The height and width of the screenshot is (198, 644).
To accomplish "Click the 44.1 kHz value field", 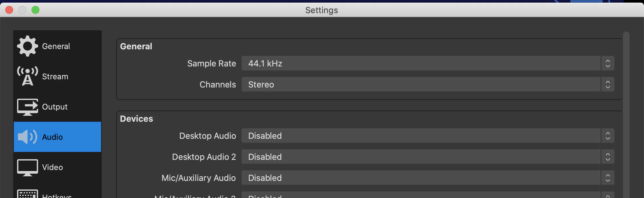I will [x=328, y=63].
